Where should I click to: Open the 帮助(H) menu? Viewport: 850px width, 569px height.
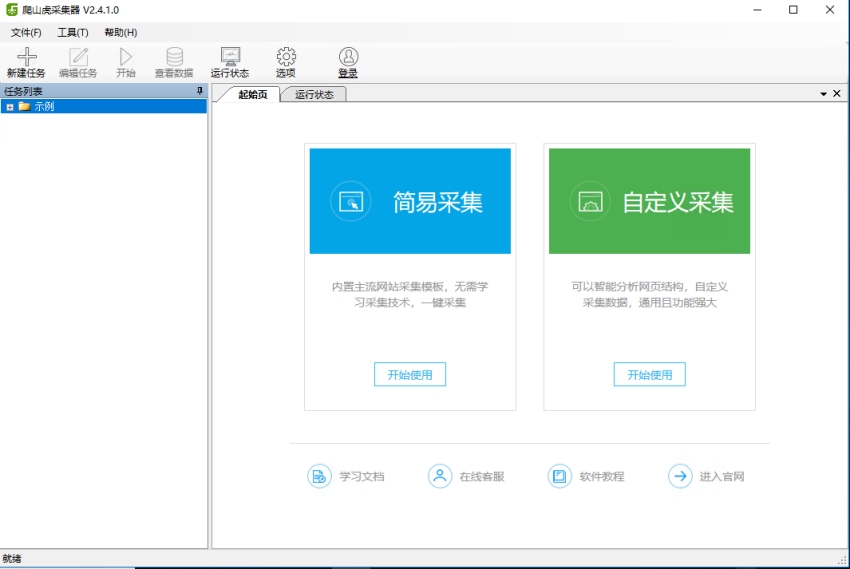pyautogui.click(x=120, y=32)
